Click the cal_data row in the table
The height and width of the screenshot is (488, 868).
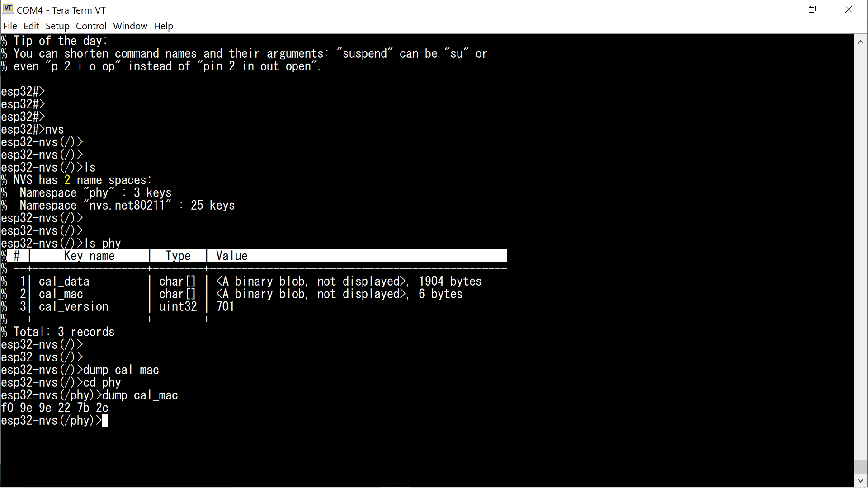[64, 282]
